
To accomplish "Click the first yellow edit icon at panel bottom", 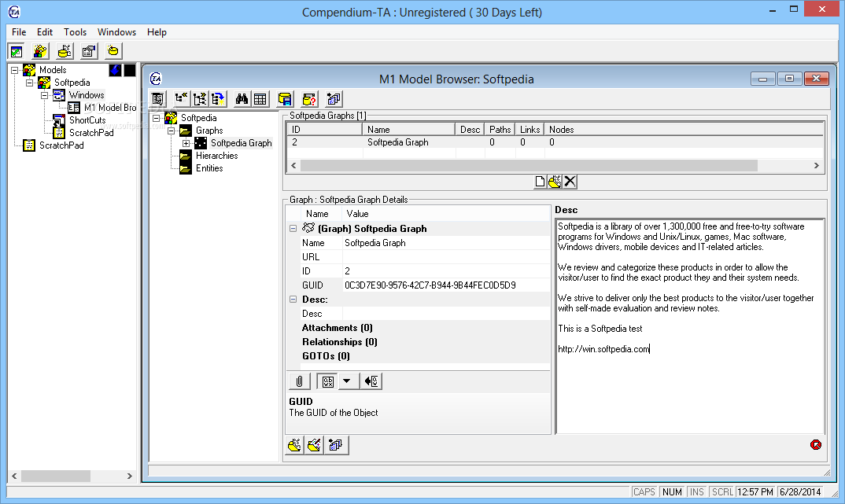I will tap(295, 445).
